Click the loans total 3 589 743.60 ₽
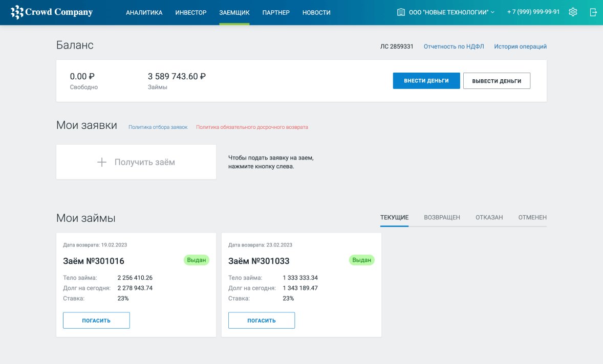Viewport: 603px width, 364px height. coord(177,76)
